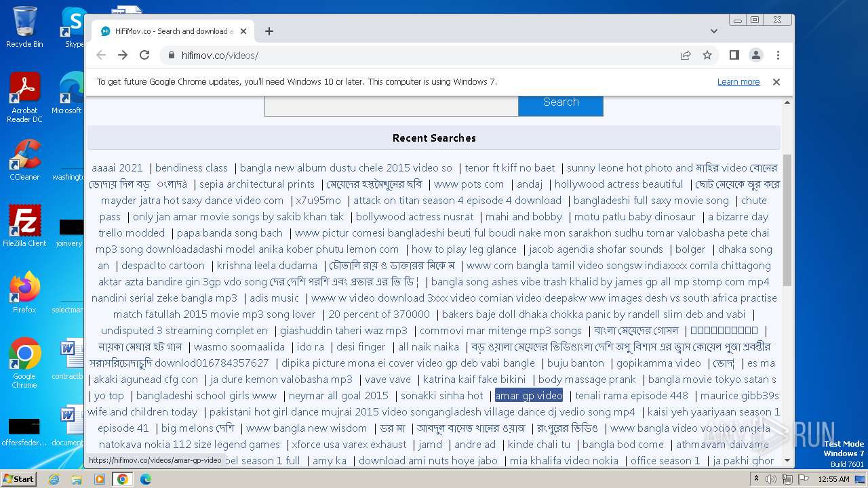
Task: Open the 'bendiness class' link
Action: tap(191, 168)
